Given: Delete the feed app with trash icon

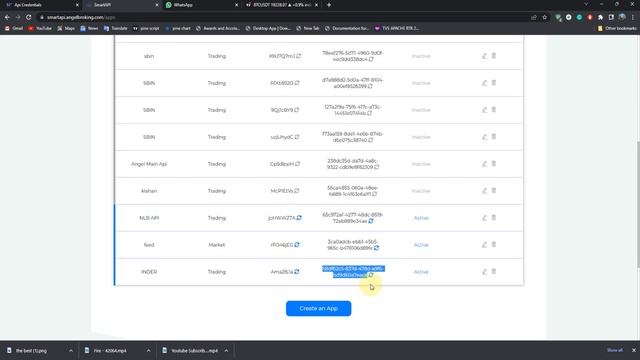Looking at the screenshot, I should [x=494, y=244].
